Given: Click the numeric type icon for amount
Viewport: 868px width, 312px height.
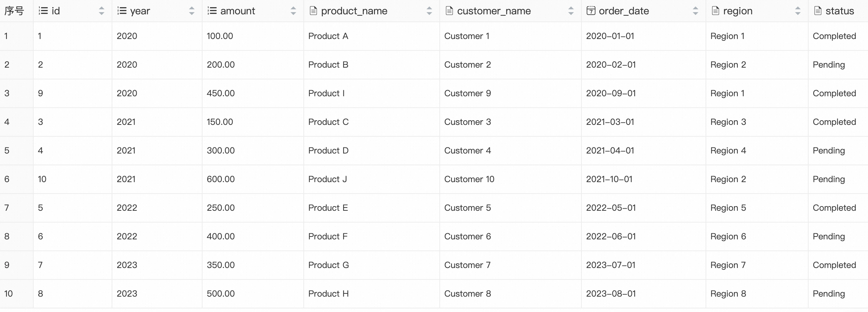Looking at the screenshot, I should (212, 11).
